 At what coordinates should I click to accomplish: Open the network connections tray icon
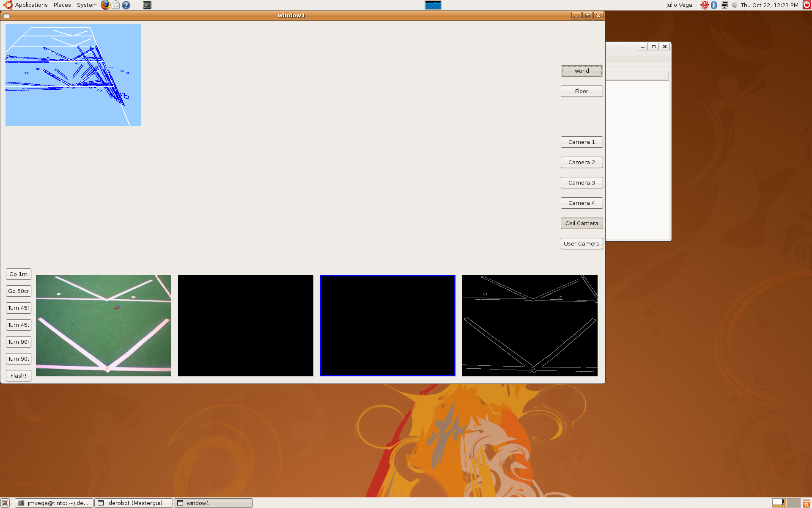click(x=724, y=5)
